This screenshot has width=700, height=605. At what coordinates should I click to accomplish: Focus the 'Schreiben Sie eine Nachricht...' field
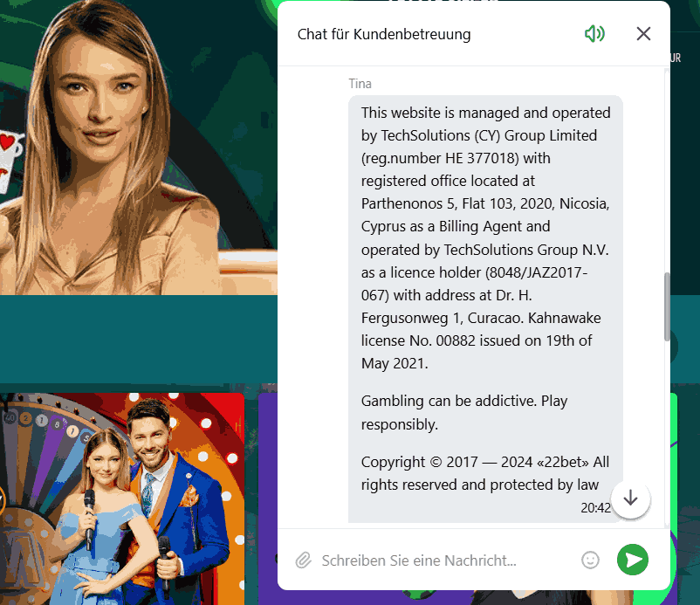tap(446, 560)
